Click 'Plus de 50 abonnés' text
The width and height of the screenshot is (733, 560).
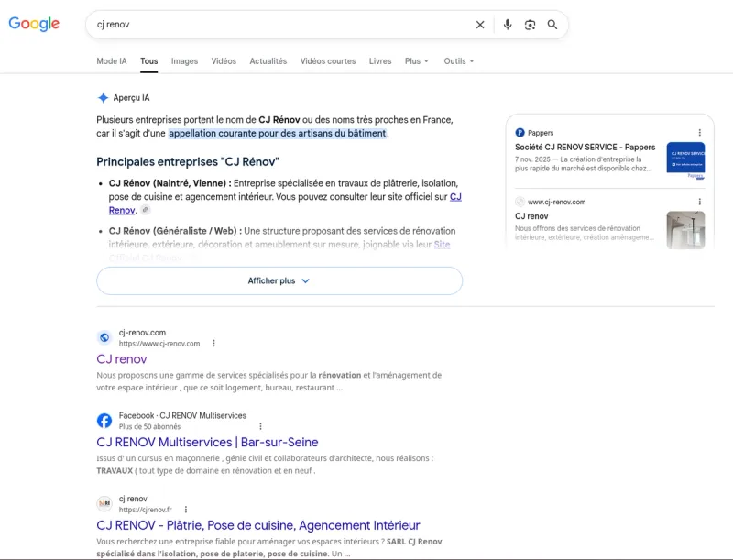click(149, 427)
